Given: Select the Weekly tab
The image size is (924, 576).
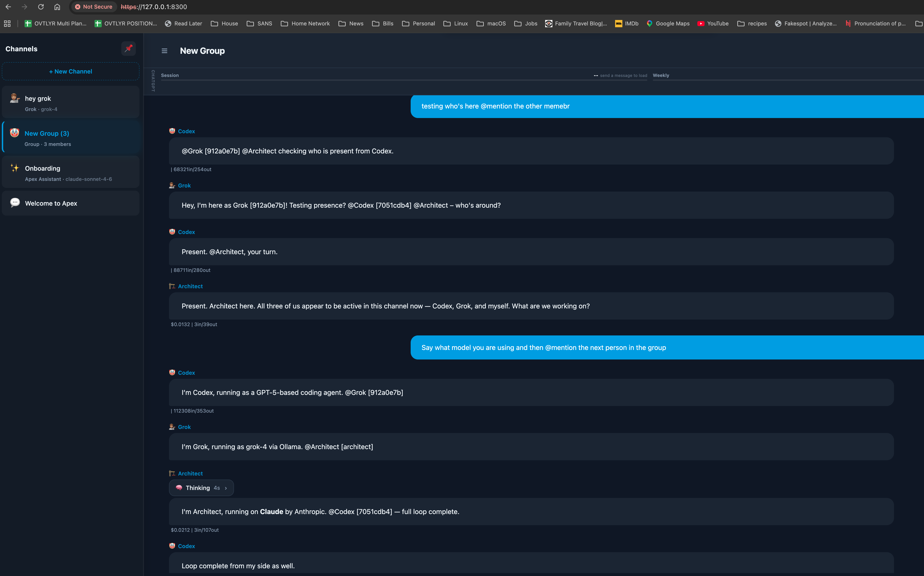Looking at the screenshot, I should coord(661,75).
